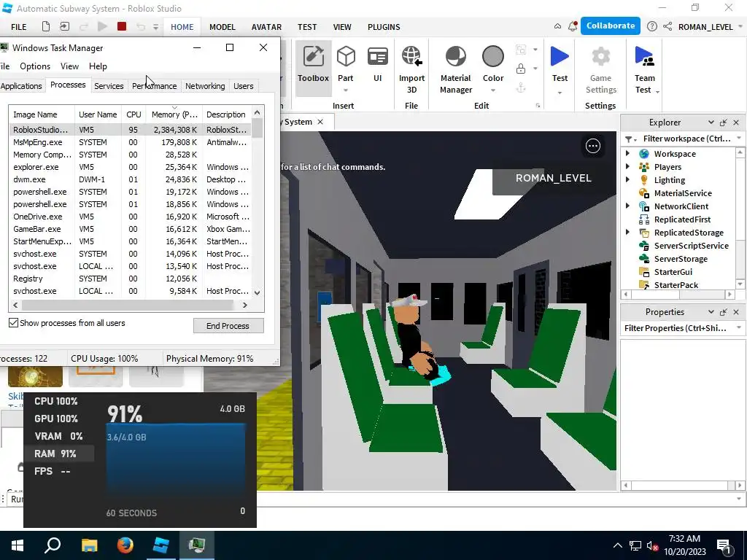Select the RobloxStudio process row
The width and height of the screenshot is (747, 560).
tap(130, 130)
